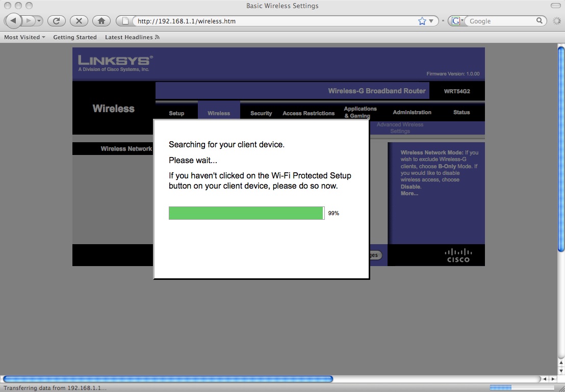This screenshot has width=565, height=392.
Task: Follow the More... help link
Action: [x=409, y=194]
